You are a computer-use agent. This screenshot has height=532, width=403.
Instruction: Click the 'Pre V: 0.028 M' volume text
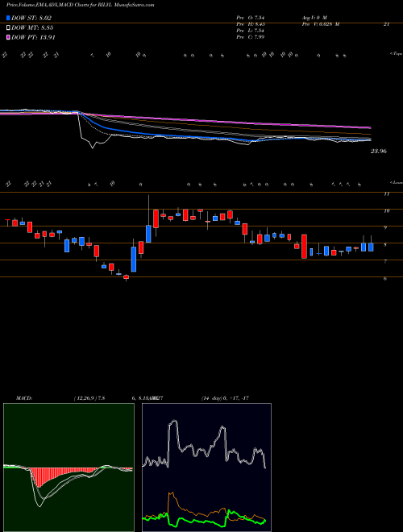320,24
